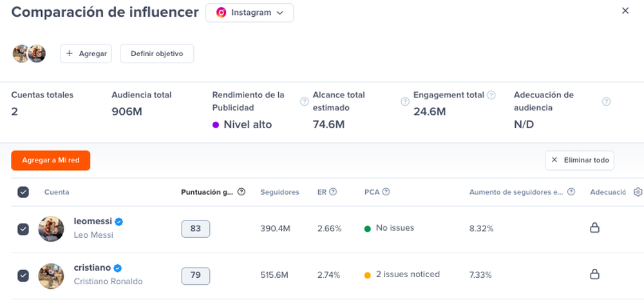Click the X icon in Eliminar todo
This screenshot has width=644, height=301.
coord(554,160)
